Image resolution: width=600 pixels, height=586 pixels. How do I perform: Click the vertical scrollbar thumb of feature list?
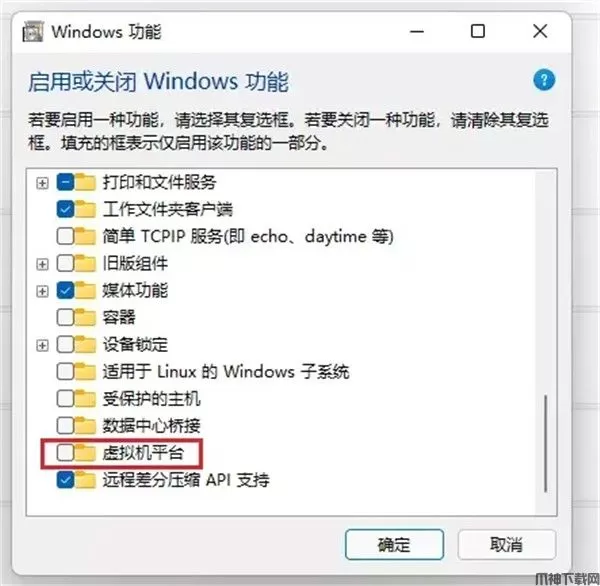[x=545, y=444]
